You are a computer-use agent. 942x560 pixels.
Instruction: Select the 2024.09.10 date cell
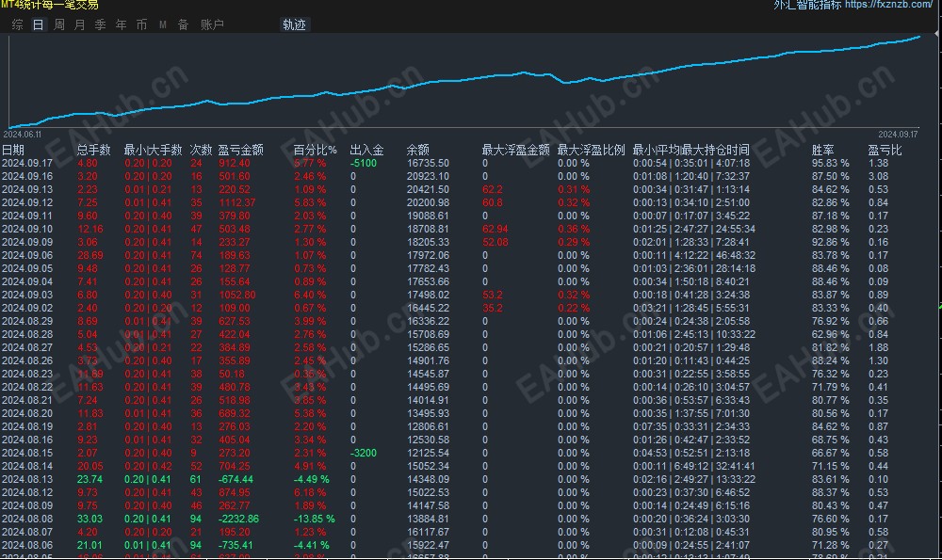pos(27,230)
